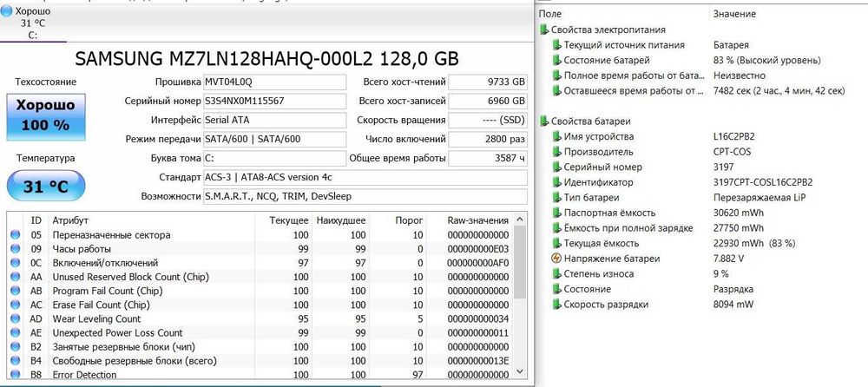Click the SMART table vertical scrollbar thumb

click(519, 262)
